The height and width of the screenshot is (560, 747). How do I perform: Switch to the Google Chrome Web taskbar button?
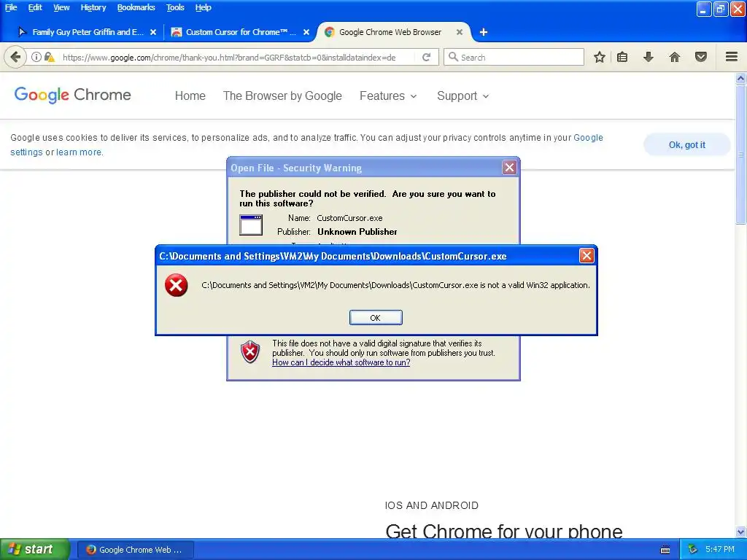(135, 550)
